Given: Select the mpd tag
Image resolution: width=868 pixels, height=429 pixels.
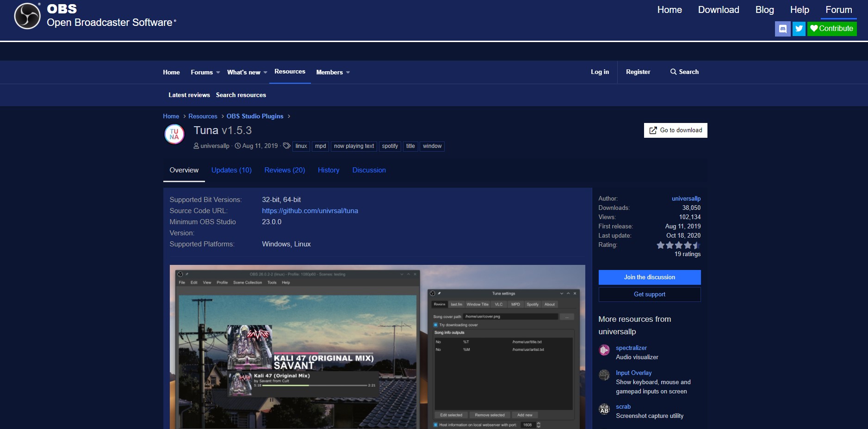Looking at the screenshot, I should point(320,146).
